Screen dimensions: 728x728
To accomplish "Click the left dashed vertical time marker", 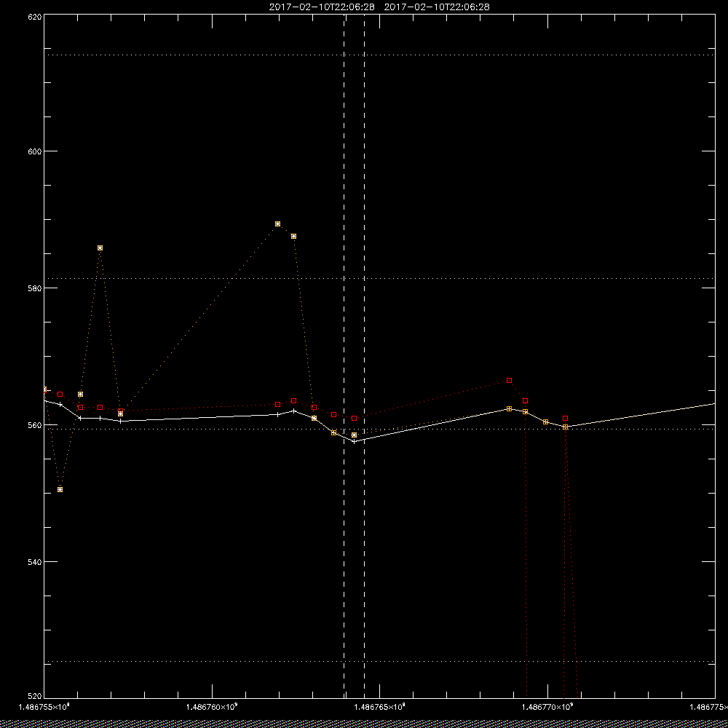I will tap(344, 356).
